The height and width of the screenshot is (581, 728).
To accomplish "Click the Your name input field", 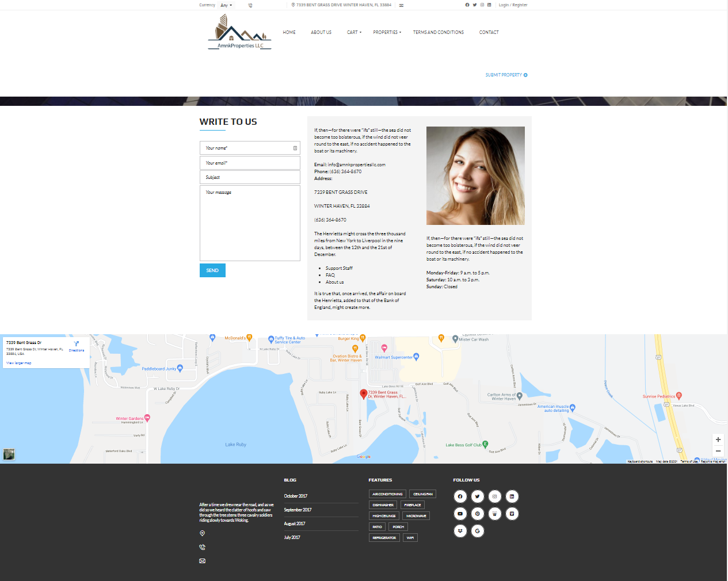I will [250, 148].
